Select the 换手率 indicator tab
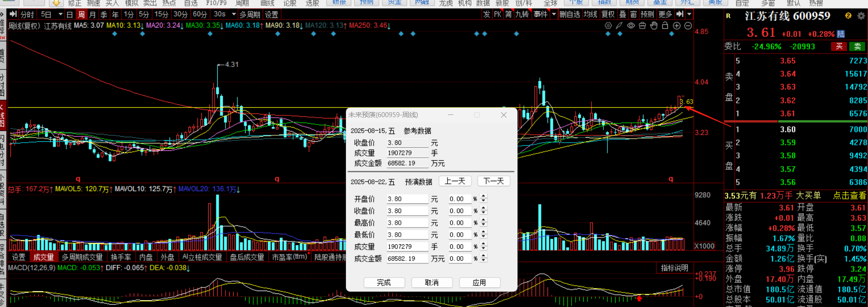 tap(121, 257)
